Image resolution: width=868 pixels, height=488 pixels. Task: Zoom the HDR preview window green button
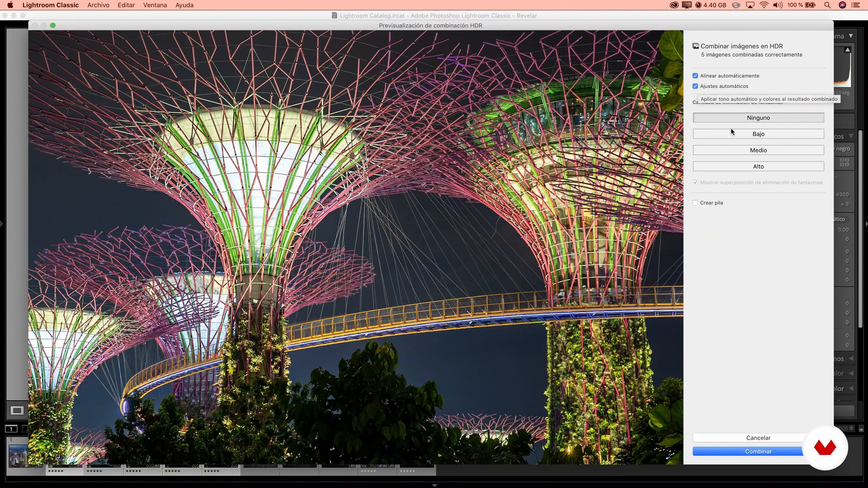point(53,25)
